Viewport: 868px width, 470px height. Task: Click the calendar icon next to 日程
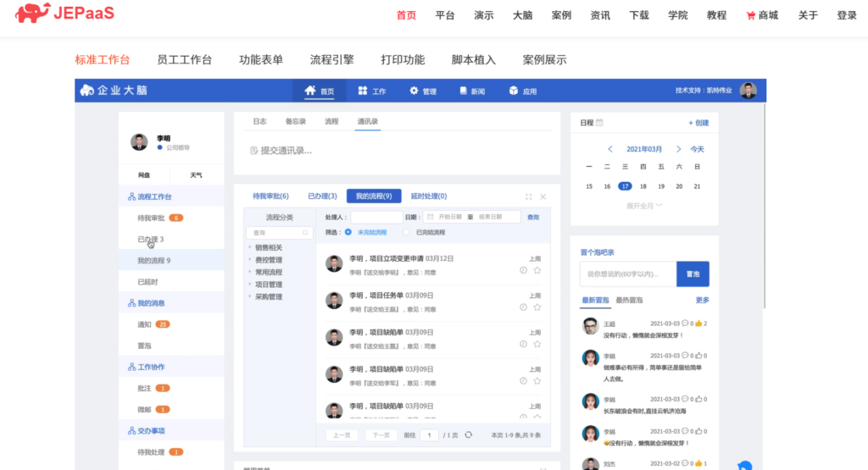pos(599,123)
